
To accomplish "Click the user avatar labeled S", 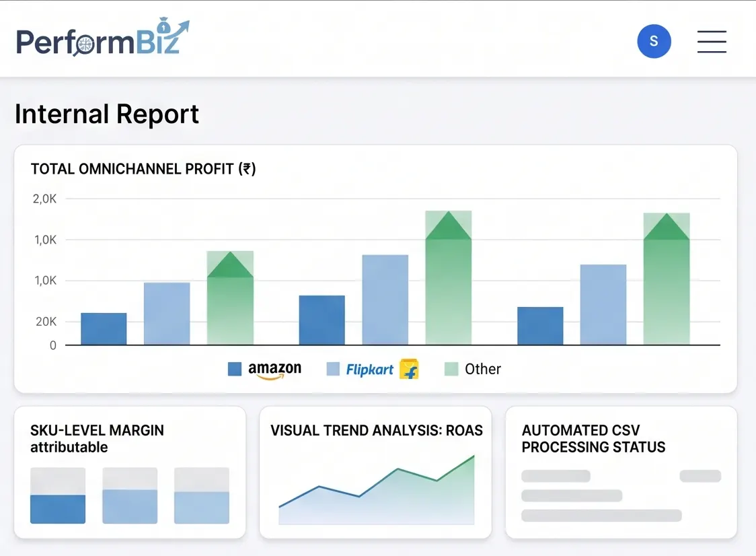I will click(x=654, y=42).
